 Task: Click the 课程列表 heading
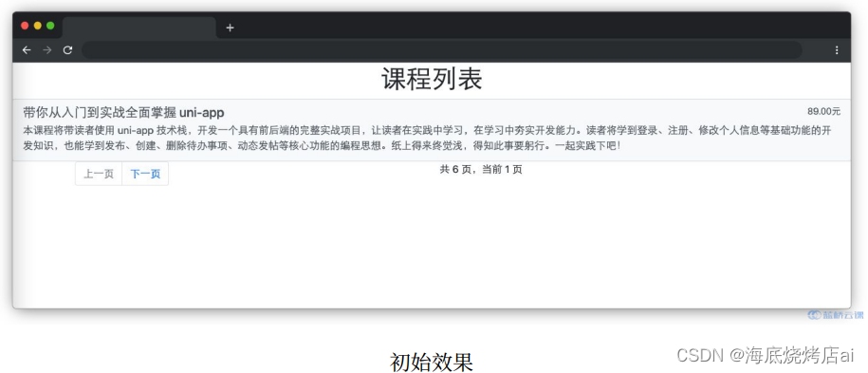pos(432,80)
